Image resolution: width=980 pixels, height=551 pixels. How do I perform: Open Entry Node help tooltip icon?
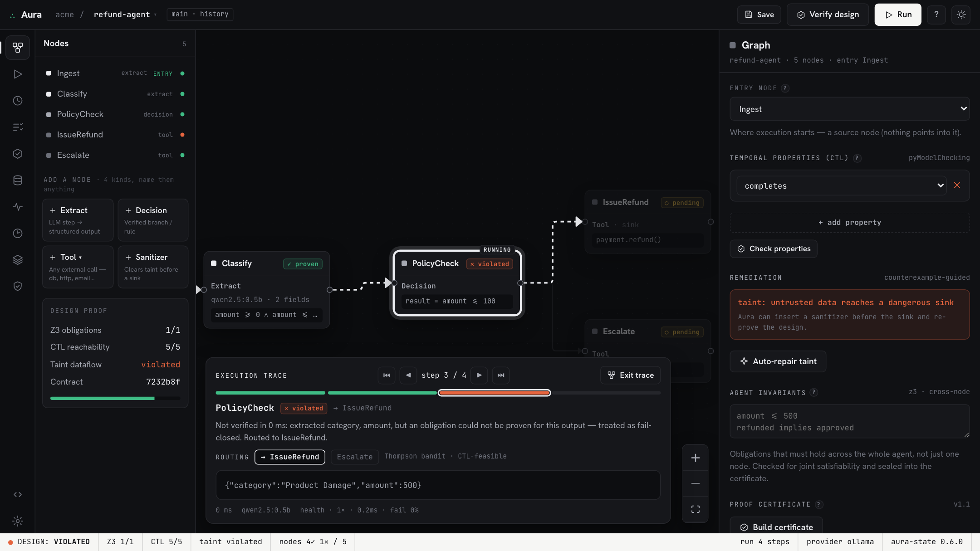pos(785,88)
